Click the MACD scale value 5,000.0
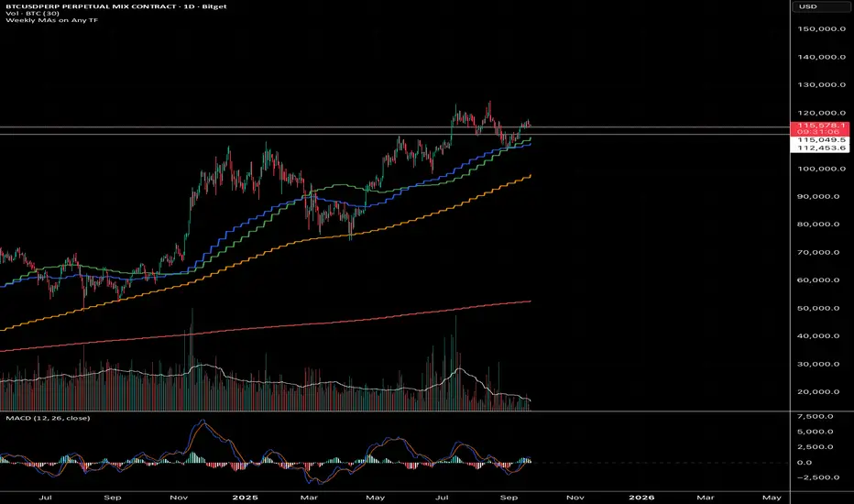Image resolution: width=854 pixels, height=504 pixels. pyautogui.click(x=816, y=432)
